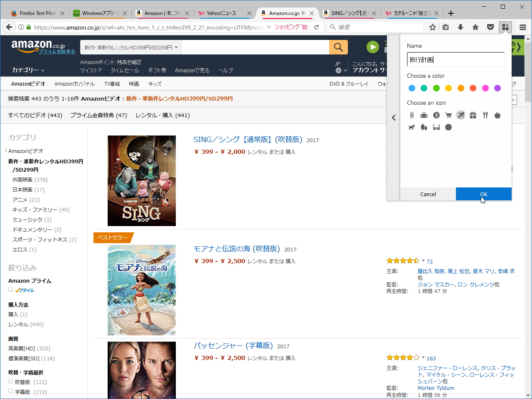Open the Firefox hamburger menu
This screenshot has width=532, height=399.
pos(523,27)
